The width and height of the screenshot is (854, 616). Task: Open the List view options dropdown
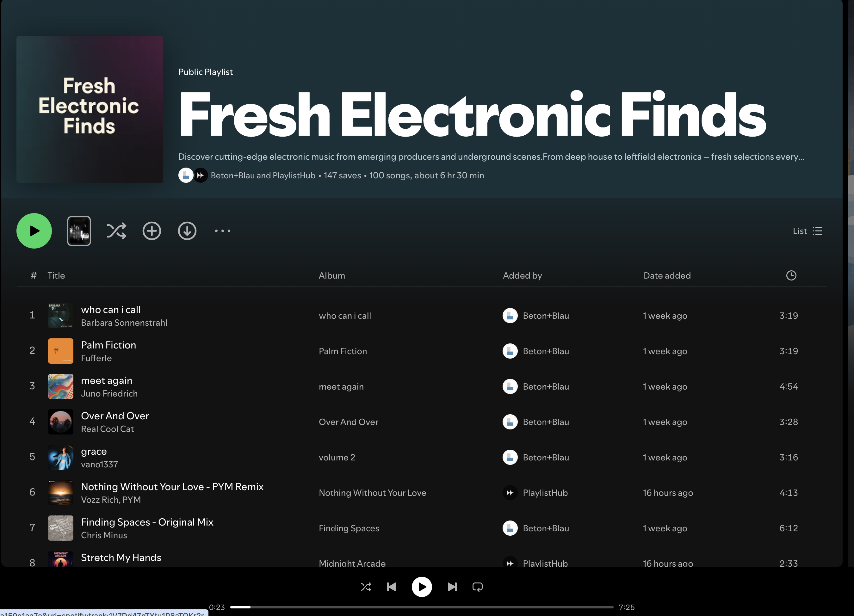click(807, 231)
